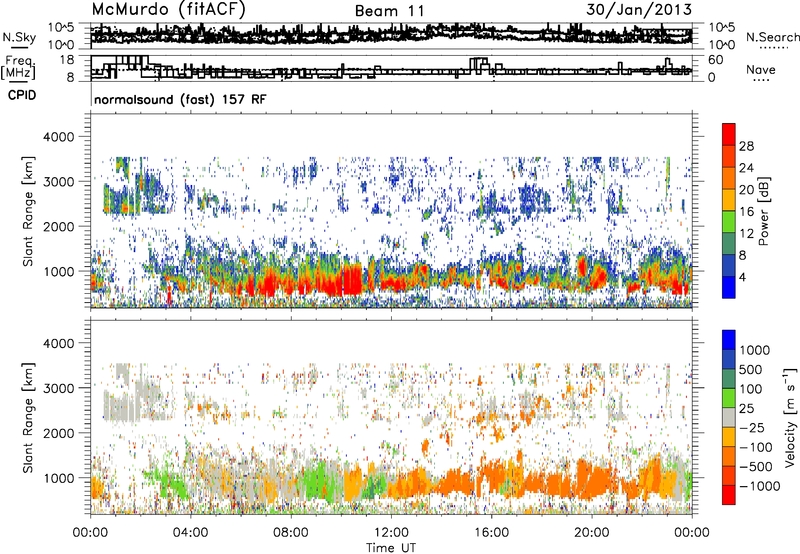The width and height of the screenshot is (800, 554).
Task: Click the light green 25-100 Velocity segment
Action: [x=729, y=398]
